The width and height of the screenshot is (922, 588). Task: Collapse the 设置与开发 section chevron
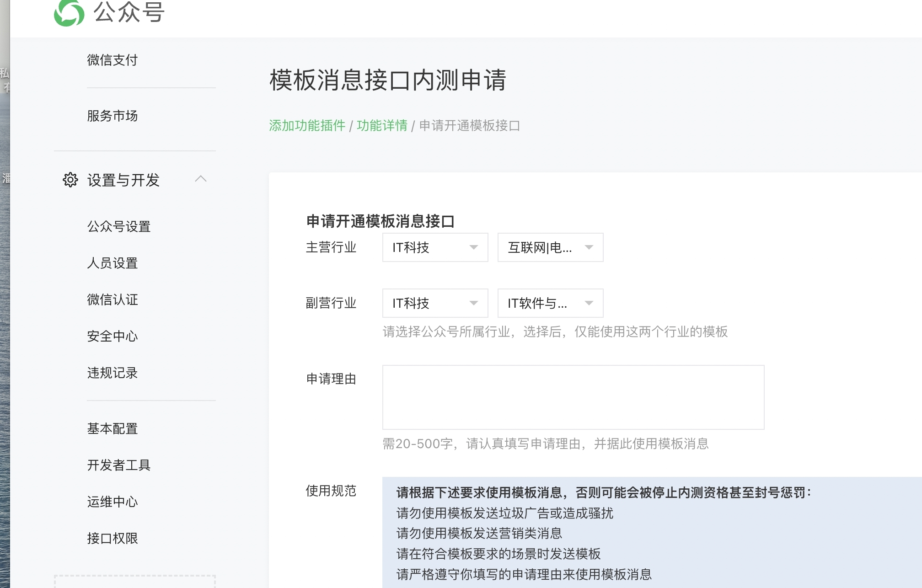tap(201, 179)
